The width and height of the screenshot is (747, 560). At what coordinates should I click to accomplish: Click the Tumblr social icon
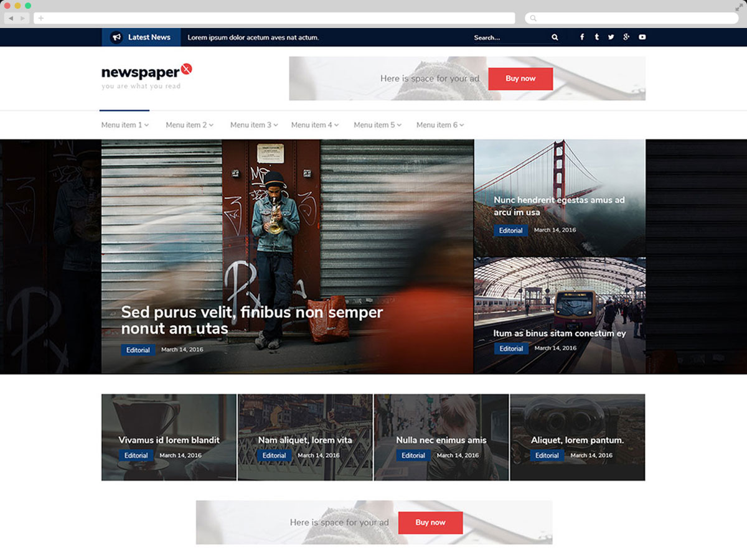coord(596,37)
